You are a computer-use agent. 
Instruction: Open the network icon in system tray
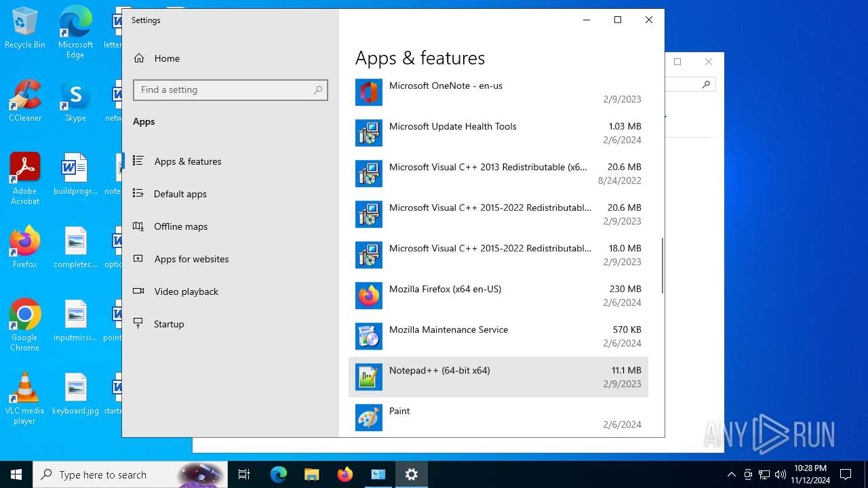(x=764, y=474)
